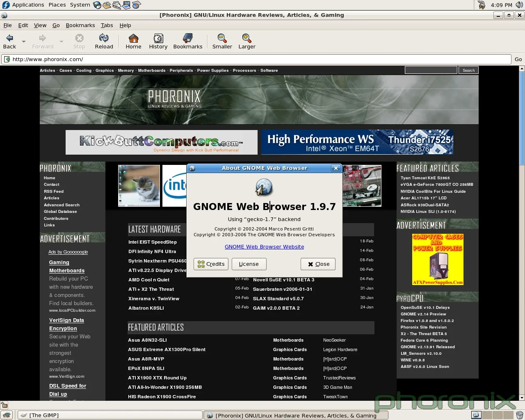Launch spreadsheet app from panel chart icon

[137, 5]
